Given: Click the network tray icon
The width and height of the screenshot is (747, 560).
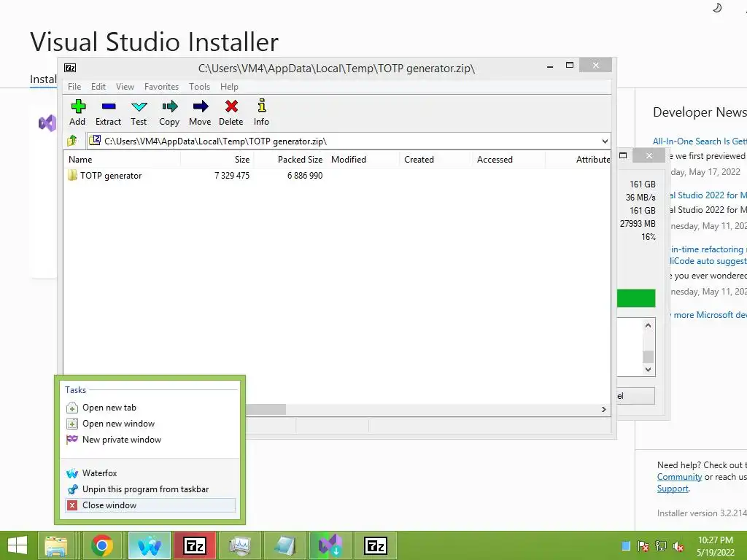Looking at the screenshot, I should (661, 546).
